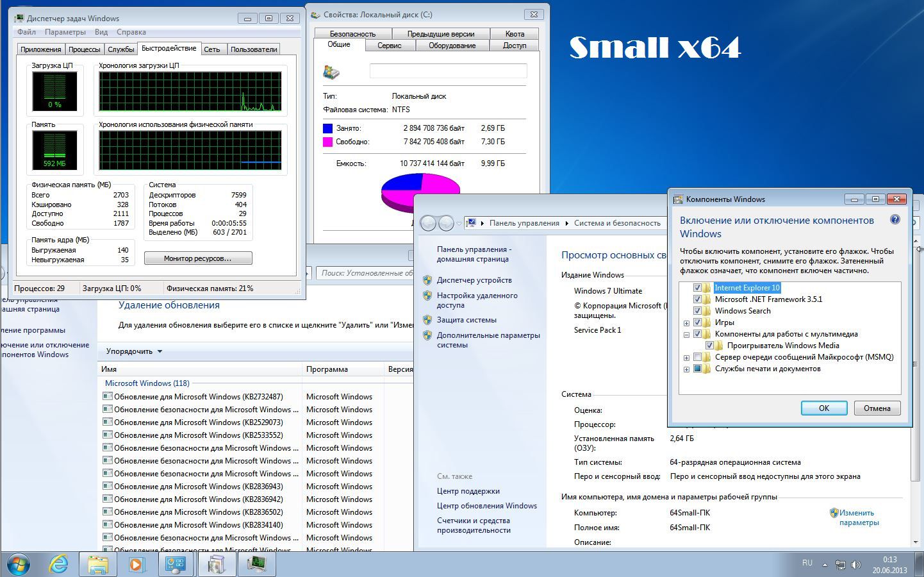
Task: Launch Internet Explorer from the taskbar
Action: tap(59, 564)
